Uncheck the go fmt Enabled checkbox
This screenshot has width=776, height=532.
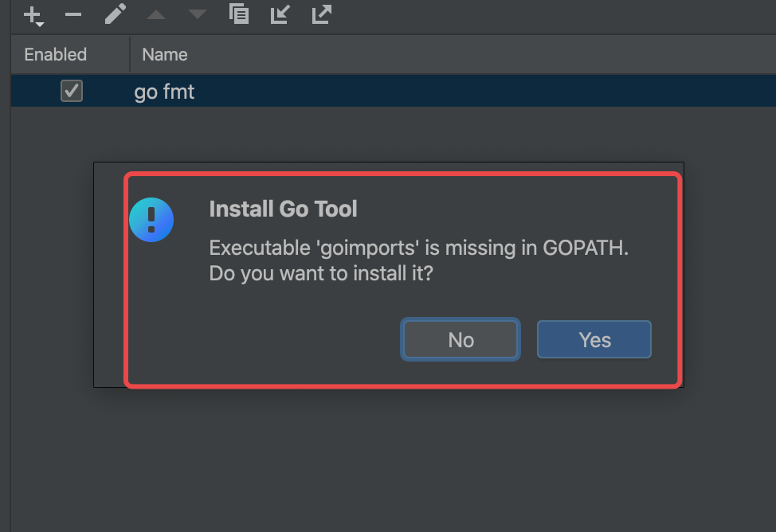[72, 92]
